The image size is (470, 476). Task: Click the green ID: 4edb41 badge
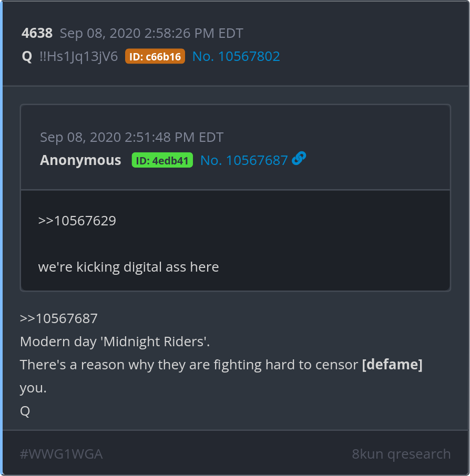pos(162,160)
